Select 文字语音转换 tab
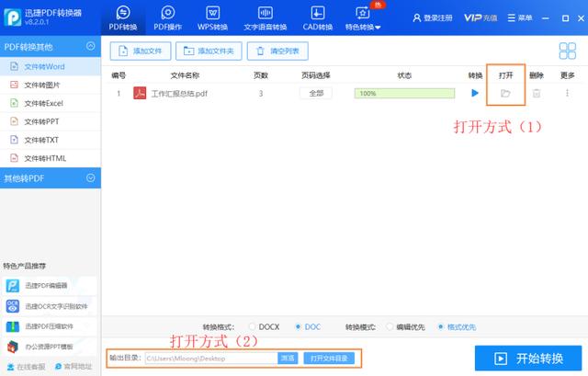588x376 pixels. (266, 17)
